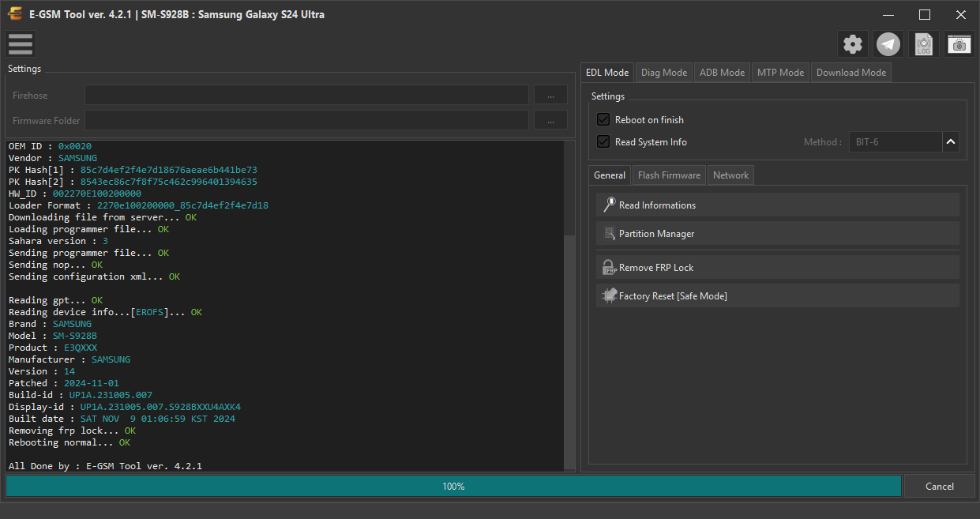This screenshot has width=980, height=519.
Task: Click Factory Reset [Safe Mode] icon
Action: point(609,295)
